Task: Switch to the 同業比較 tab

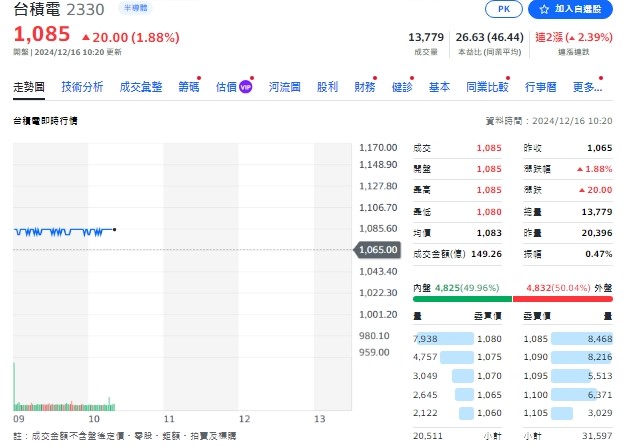Action: [x=487, y=87]
